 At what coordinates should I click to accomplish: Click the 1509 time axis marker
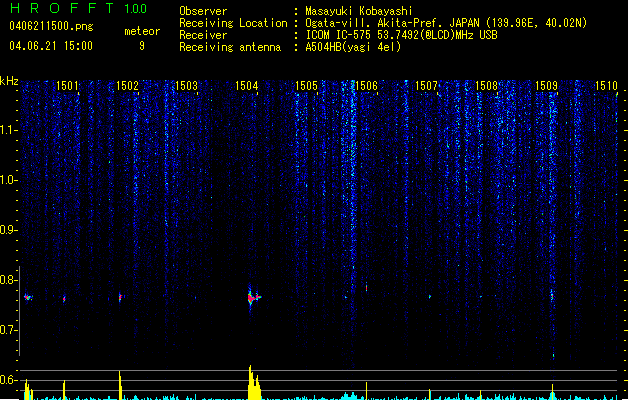pyautogui.click(x=546, y=86)
